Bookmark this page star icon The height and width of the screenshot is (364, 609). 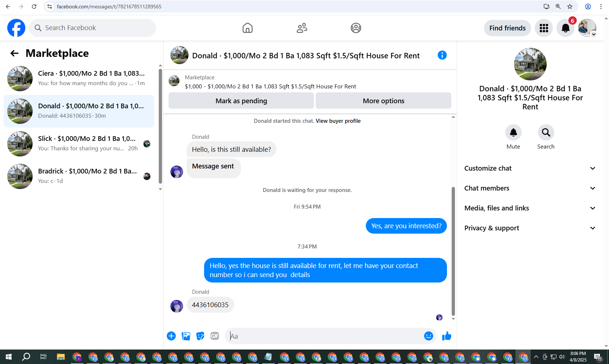coord(570,7)
